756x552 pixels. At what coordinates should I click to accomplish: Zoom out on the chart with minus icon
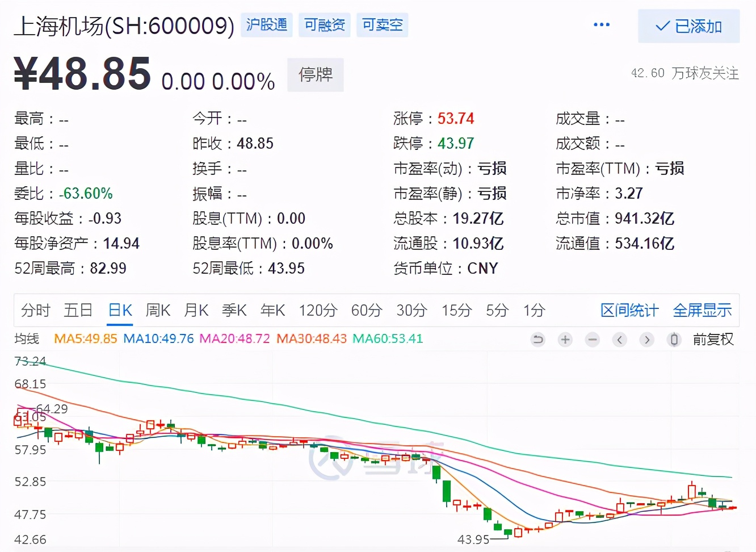pos(592,339)
